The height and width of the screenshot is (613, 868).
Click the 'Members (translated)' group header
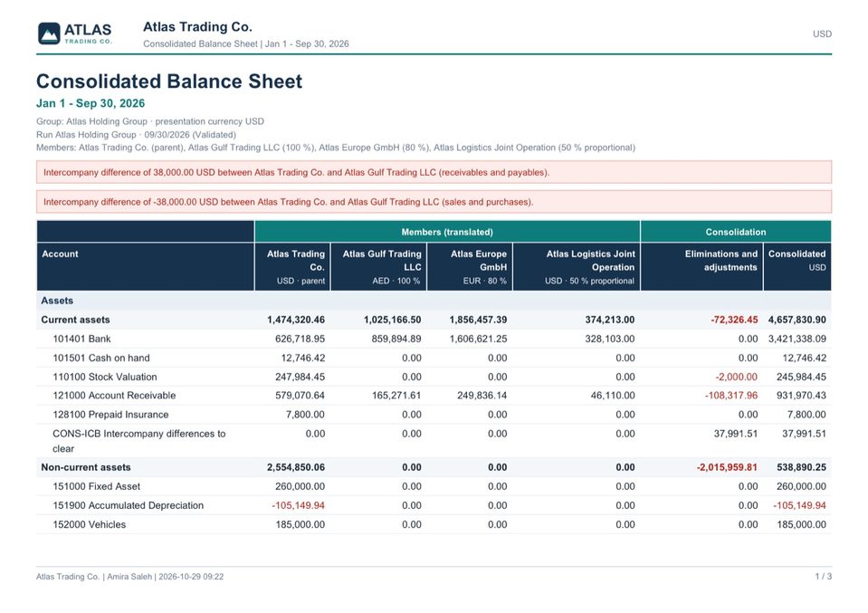[447, 232]
